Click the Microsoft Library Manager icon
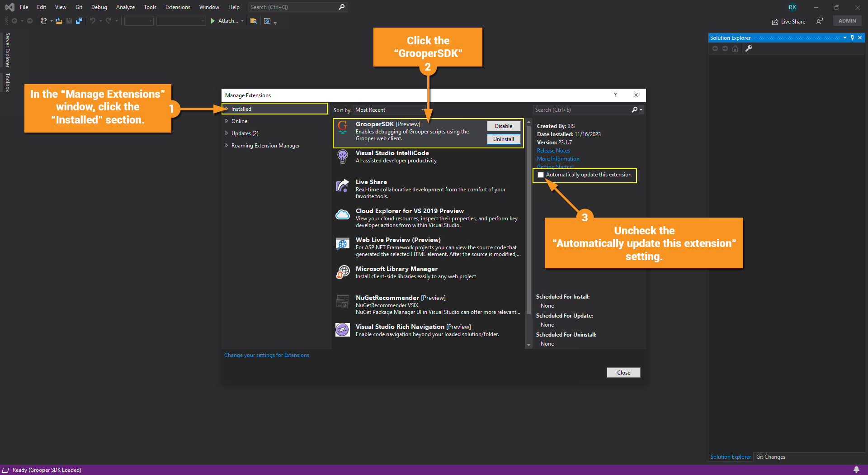 (x=343, y=272)
